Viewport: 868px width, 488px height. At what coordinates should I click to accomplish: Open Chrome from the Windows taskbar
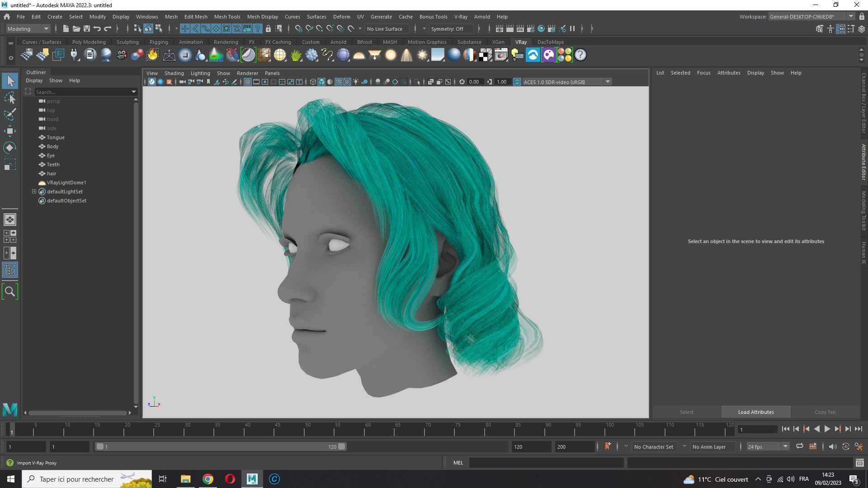tap(208, 479)
